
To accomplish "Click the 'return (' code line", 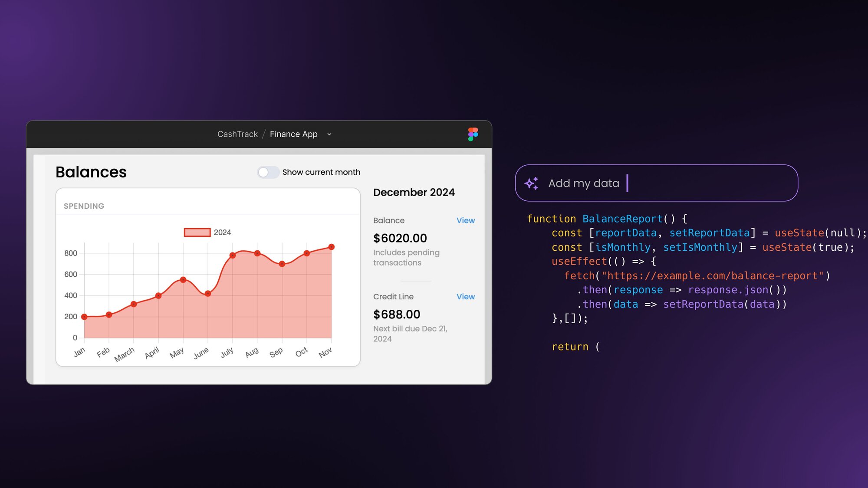I will 576,347.
